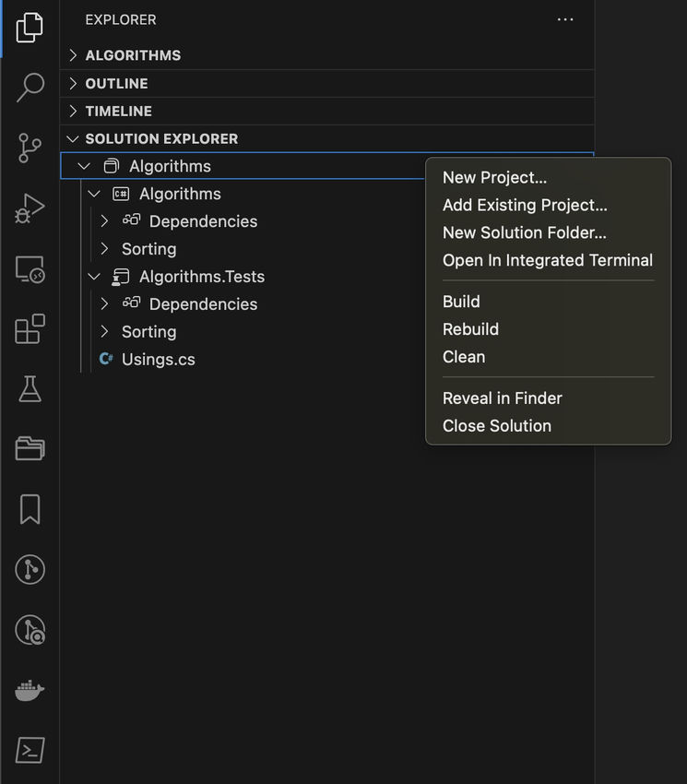Open the Search view icon
Viewport: 687px width, 784px height.
tap(30, 87)
